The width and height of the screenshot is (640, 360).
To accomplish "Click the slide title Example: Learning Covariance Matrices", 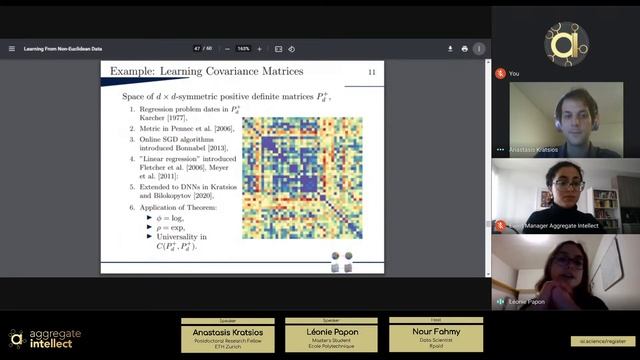I will pos(207,71).
